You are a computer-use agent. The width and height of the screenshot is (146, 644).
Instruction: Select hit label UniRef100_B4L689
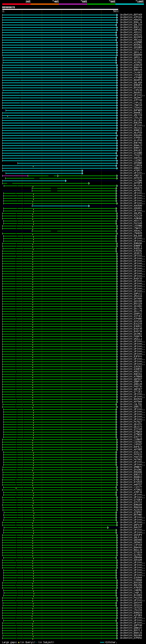(131, 236)
